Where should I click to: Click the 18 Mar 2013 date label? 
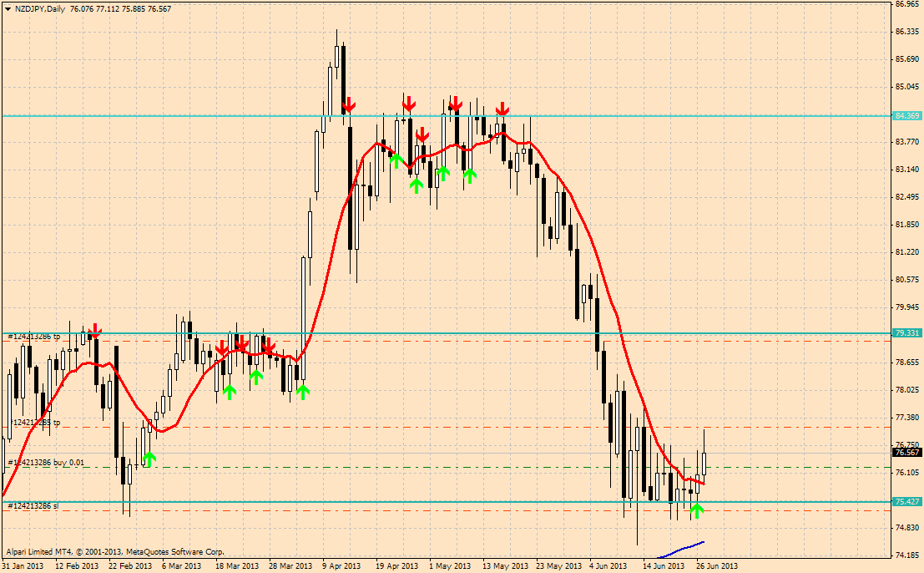[x=237, y=566]
